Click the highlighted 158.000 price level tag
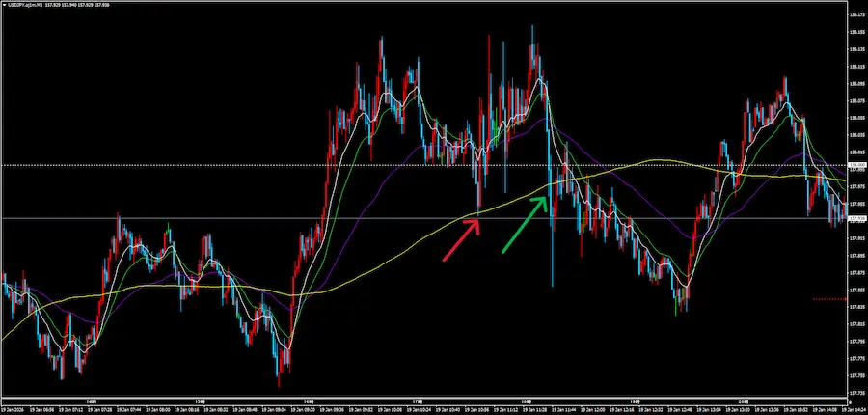868x415 pixels. point(856,165)
